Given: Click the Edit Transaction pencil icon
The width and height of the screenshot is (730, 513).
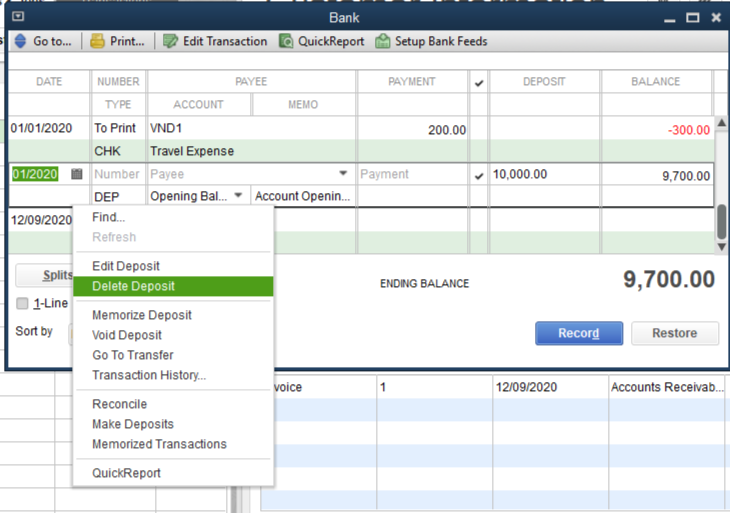Looking at the screenshot, I should coord(170,41).
